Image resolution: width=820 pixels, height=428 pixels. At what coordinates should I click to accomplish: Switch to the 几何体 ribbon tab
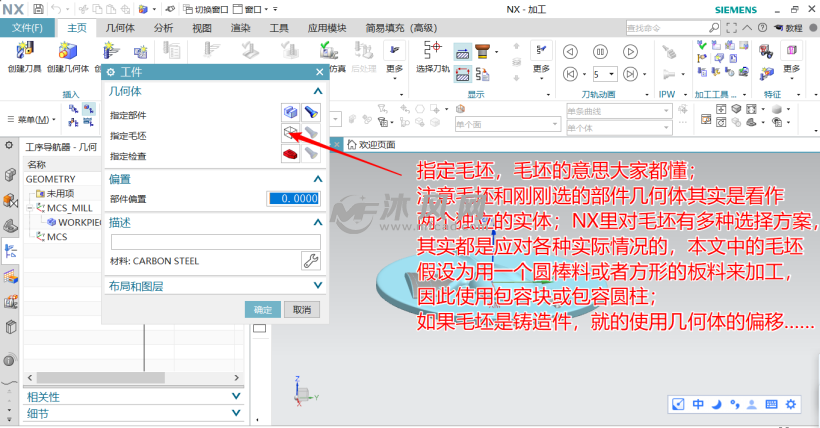pyautogui.click(x=120, y=28)
